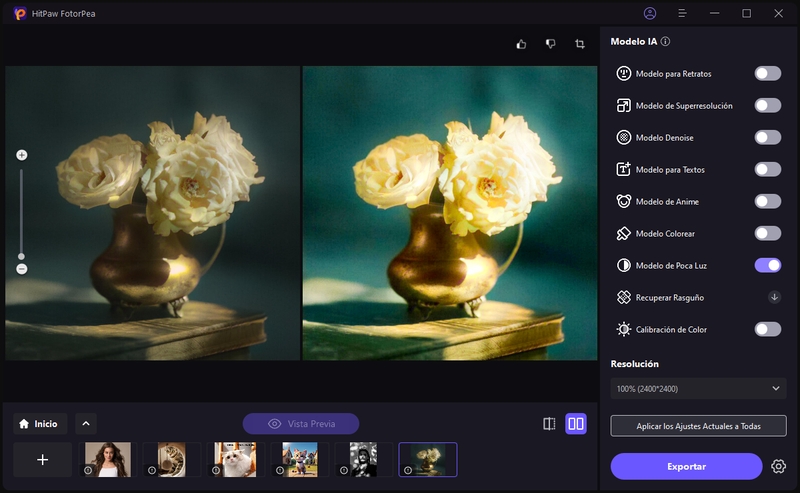The image size is (800, 493).
Task: Click the Modelo de Superresolución icon
Action: [x=623, y=106]
